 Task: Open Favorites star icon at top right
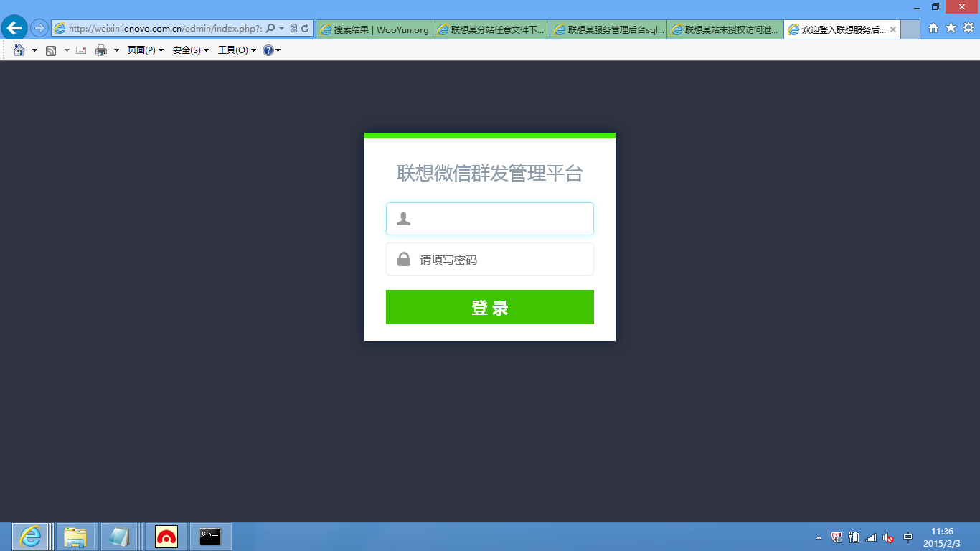[x=951, y=28]
